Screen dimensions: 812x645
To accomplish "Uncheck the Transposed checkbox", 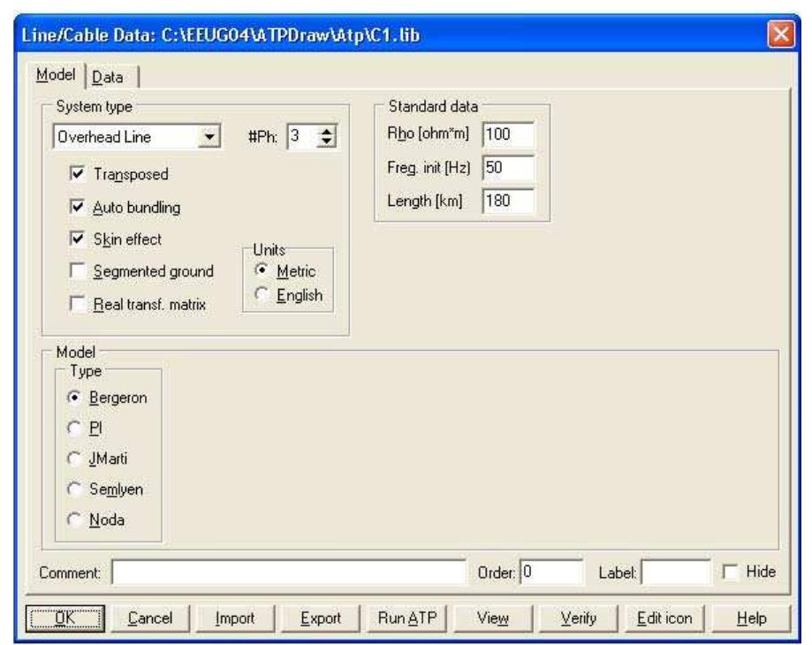I will (x=77, y=174).
